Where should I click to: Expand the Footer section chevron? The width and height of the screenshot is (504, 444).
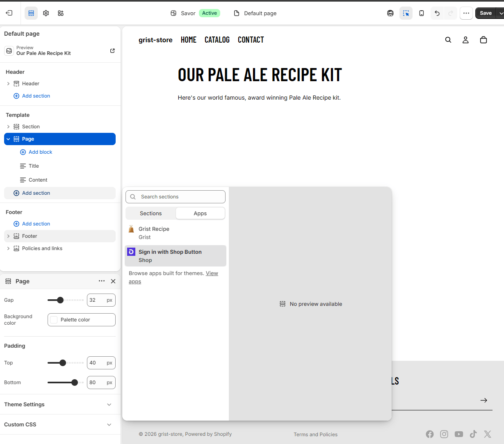tap(8, 236)
